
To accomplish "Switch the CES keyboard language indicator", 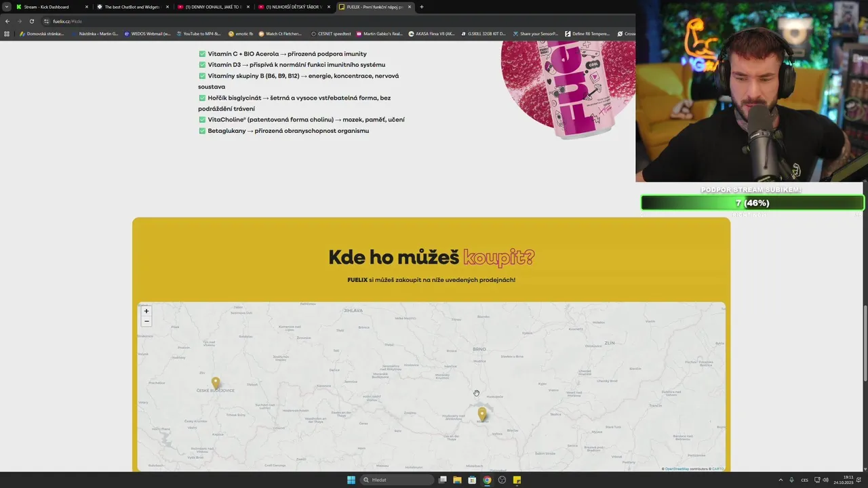I will tap(805, 480).
